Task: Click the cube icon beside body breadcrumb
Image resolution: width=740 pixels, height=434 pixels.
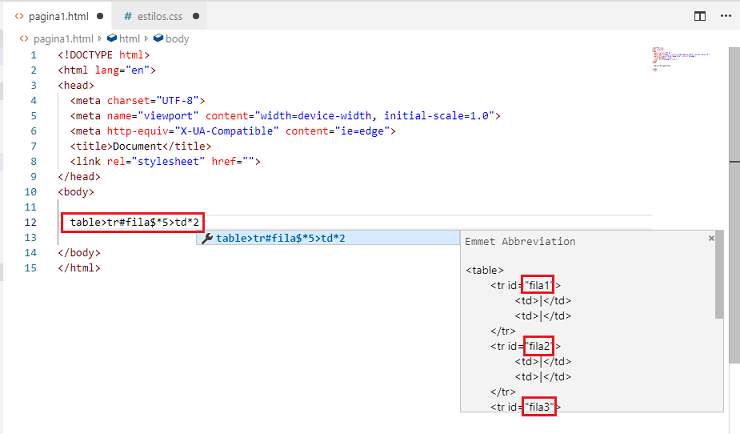Action: [x=159, y=38]
